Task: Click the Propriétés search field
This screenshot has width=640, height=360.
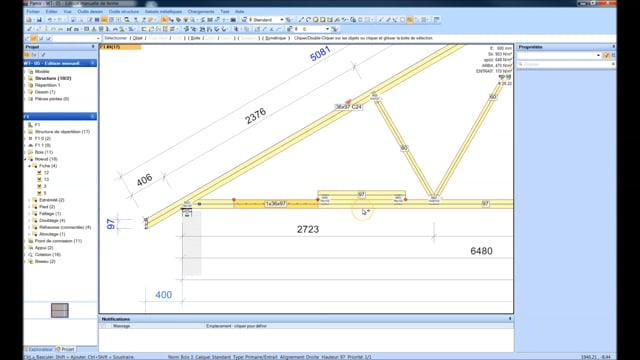Action: [566, 64]
